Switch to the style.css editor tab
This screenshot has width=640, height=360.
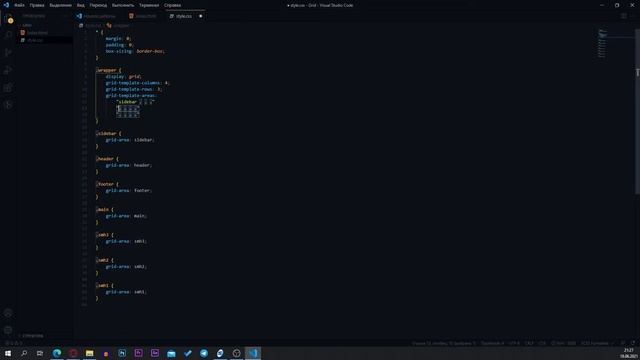click(x=184, y=16)
